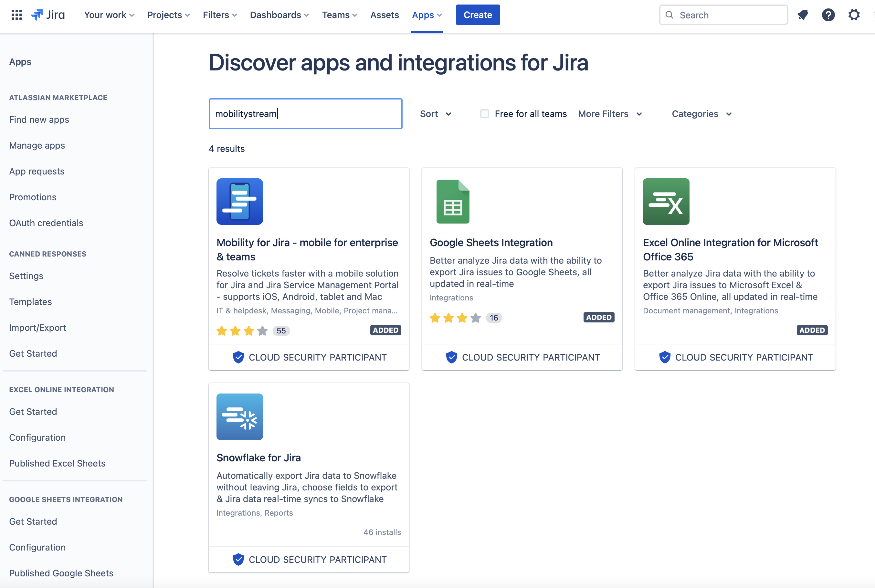Open the settings gear icon

854,15
